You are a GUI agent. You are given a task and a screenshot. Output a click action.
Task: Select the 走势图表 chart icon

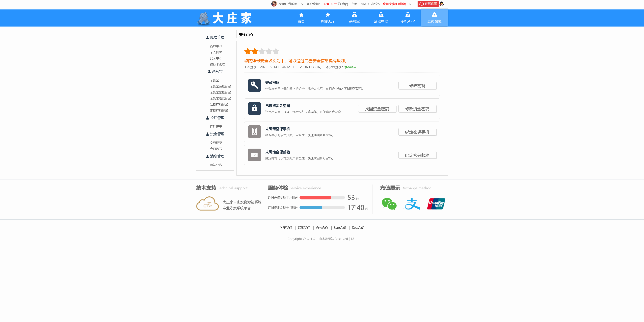click(x=434, y=15)
